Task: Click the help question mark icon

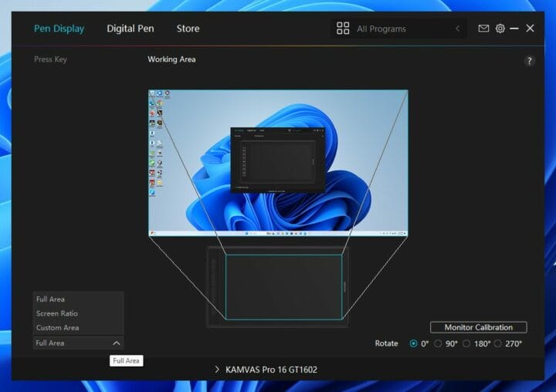Action: click(529, 61)
